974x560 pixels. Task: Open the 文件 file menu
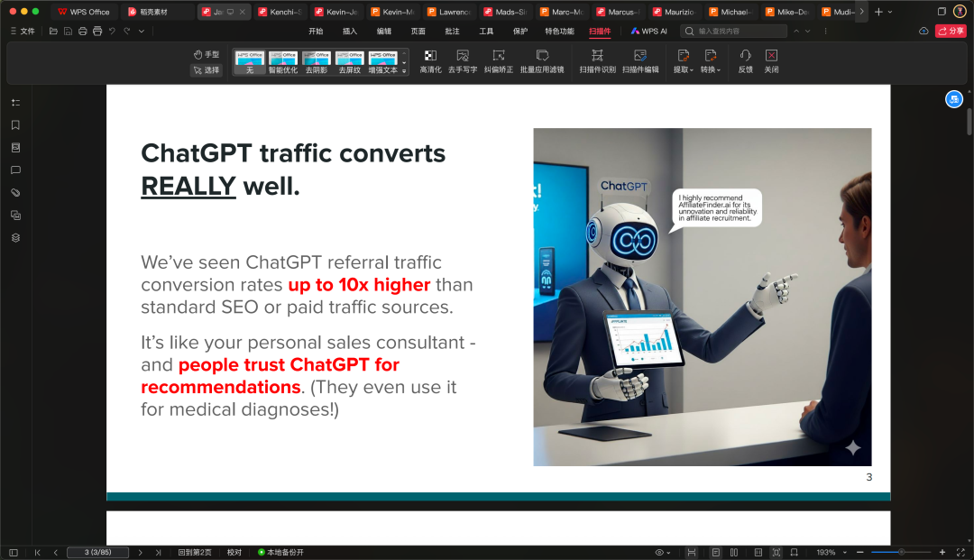pyautogui.click(x=23, y=31)
